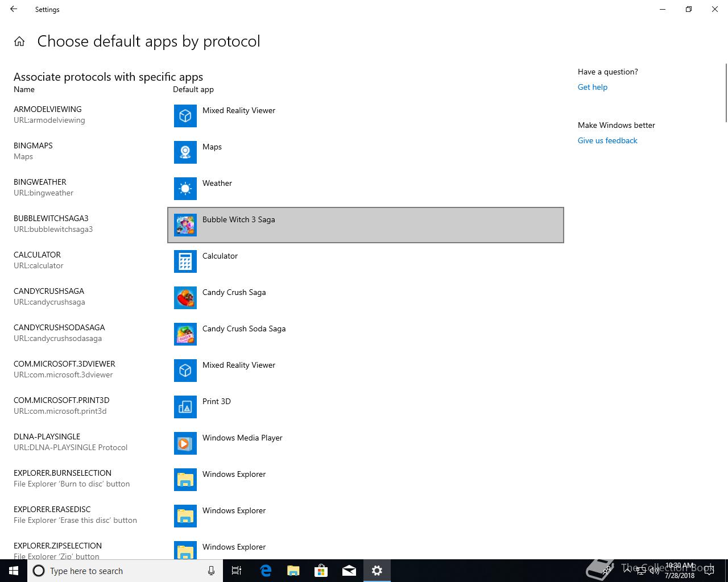
Task: Change Windows Media Player default app
Action: (366, 443)
